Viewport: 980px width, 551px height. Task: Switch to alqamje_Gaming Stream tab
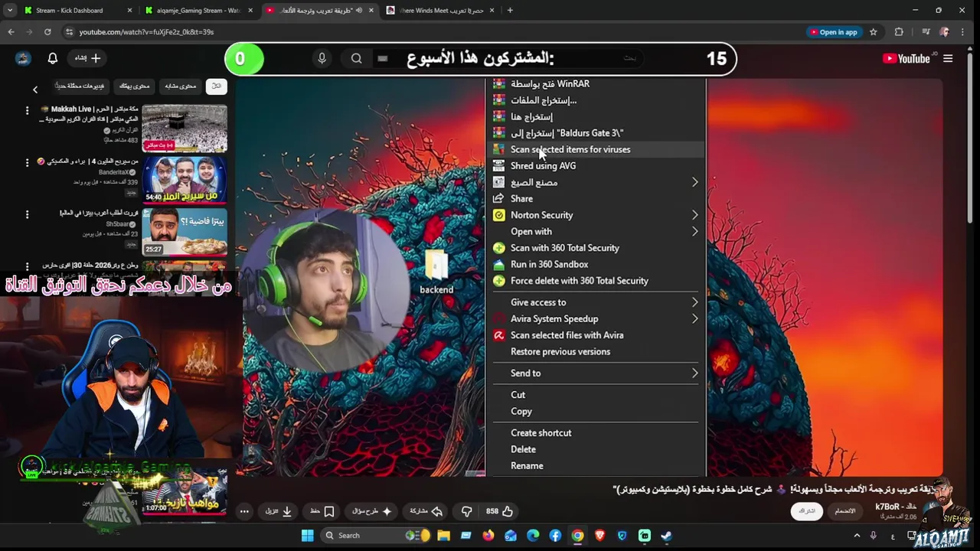198,11
